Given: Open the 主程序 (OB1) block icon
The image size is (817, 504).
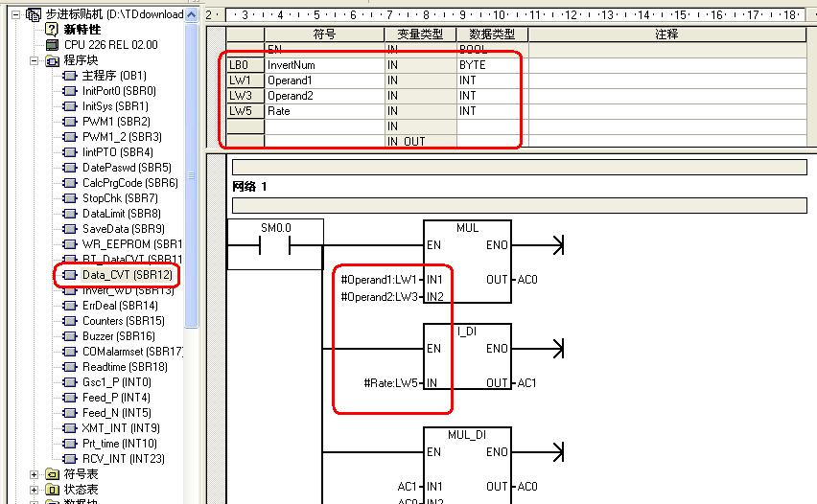Looking at the screenshot, I should pyautogui.click(x=70, y=76).
